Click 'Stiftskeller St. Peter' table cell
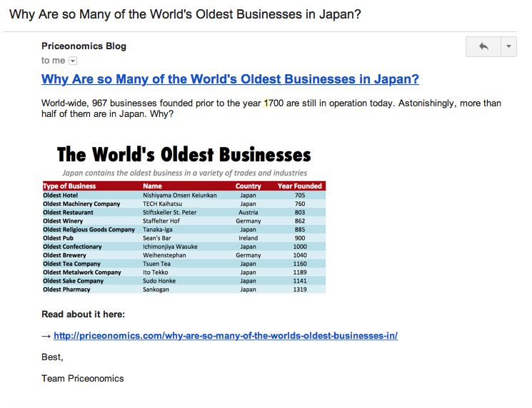The height and width of the screenshot is (408, 532). 170,212
